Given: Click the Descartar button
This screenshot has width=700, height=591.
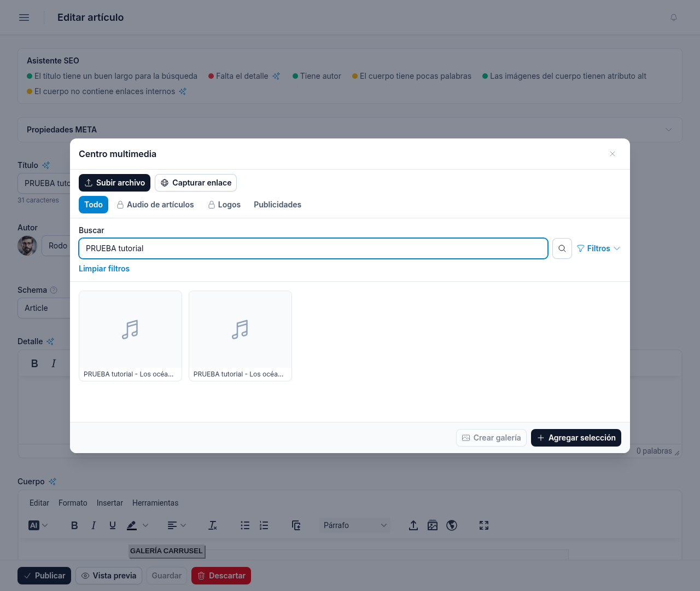Looking at the screenshot, I should [x=221, y=576].
